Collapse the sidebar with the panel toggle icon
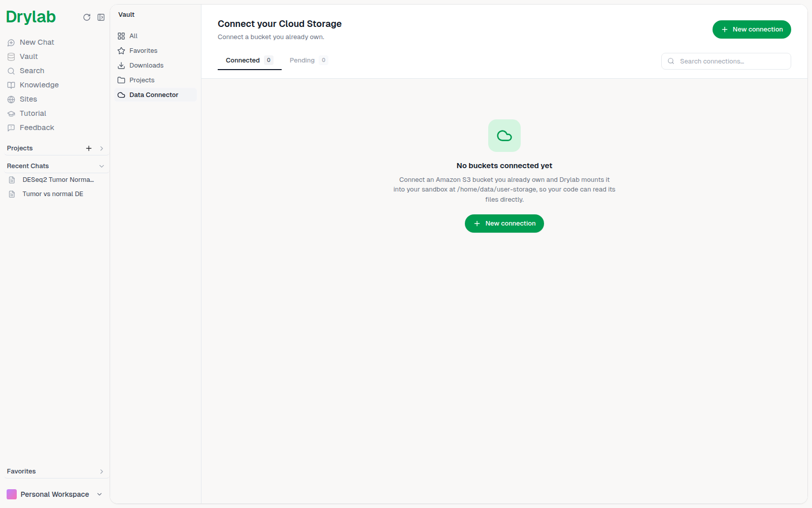Image resolution: width=812 pixels, height=508 pixels. (101, 17)
